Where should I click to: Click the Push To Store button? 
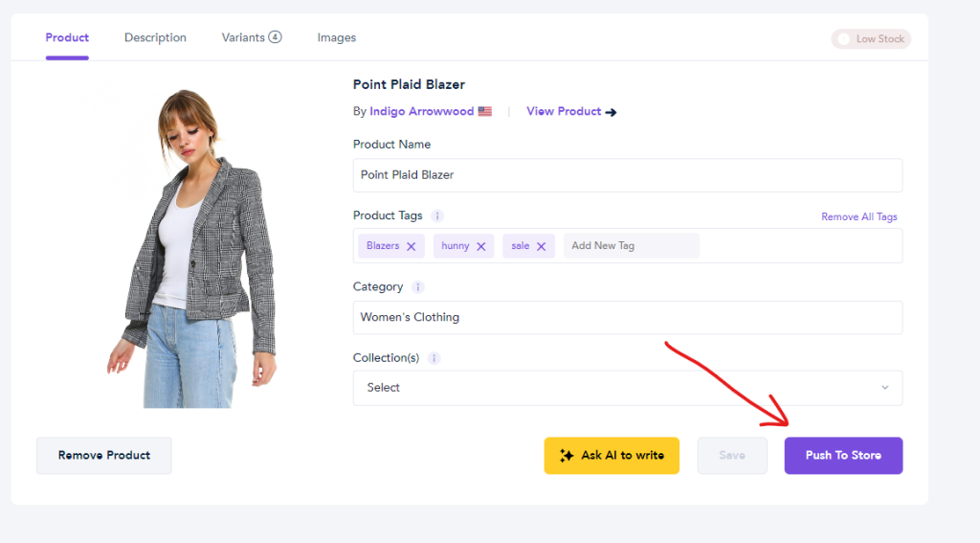point(842,455)
